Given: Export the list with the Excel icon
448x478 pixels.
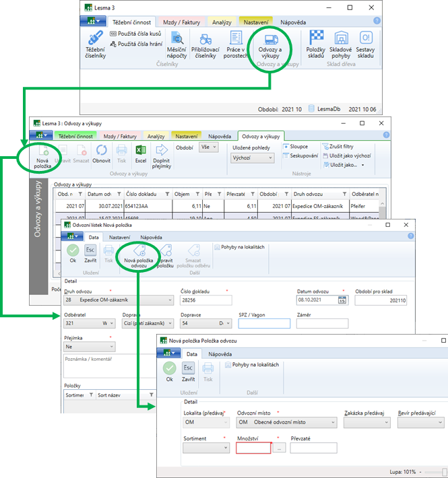Looking at the screenshot, I should [x=141, y=154].
